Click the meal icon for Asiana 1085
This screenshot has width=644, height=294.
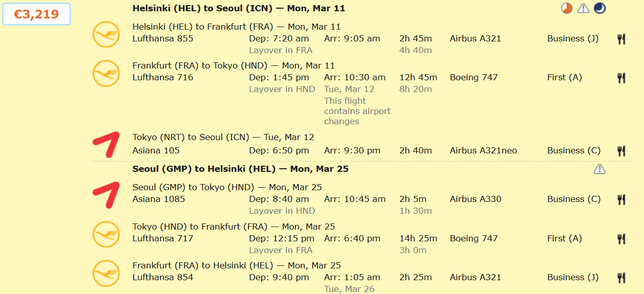[621, 199]
